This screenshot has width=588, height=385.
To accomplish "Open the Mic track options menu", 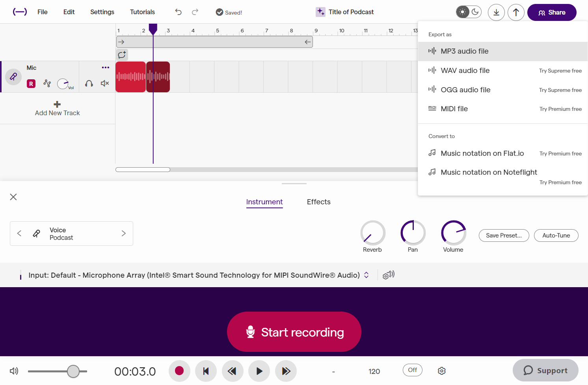I will tap(106, 67).
